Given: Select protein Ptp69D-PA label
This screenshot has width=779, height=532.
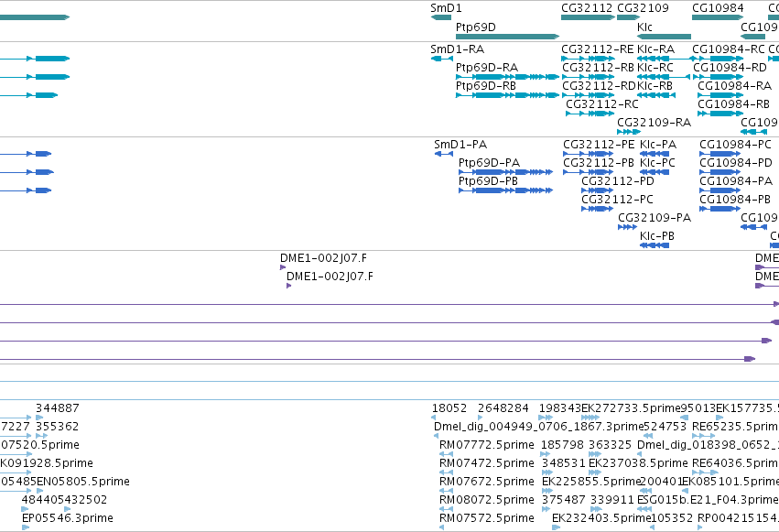Looking at the screenshot, I should [489, 162].
